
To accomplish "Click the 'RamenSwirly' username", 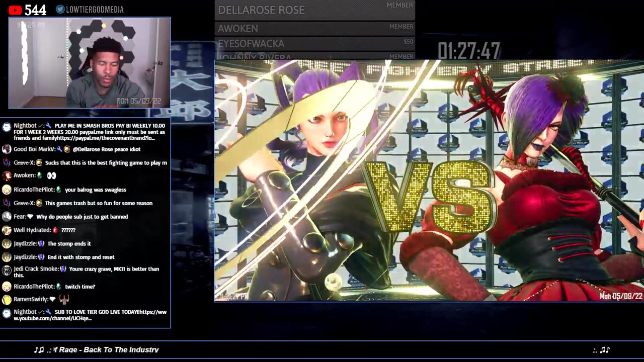I will tap(31, 299).
